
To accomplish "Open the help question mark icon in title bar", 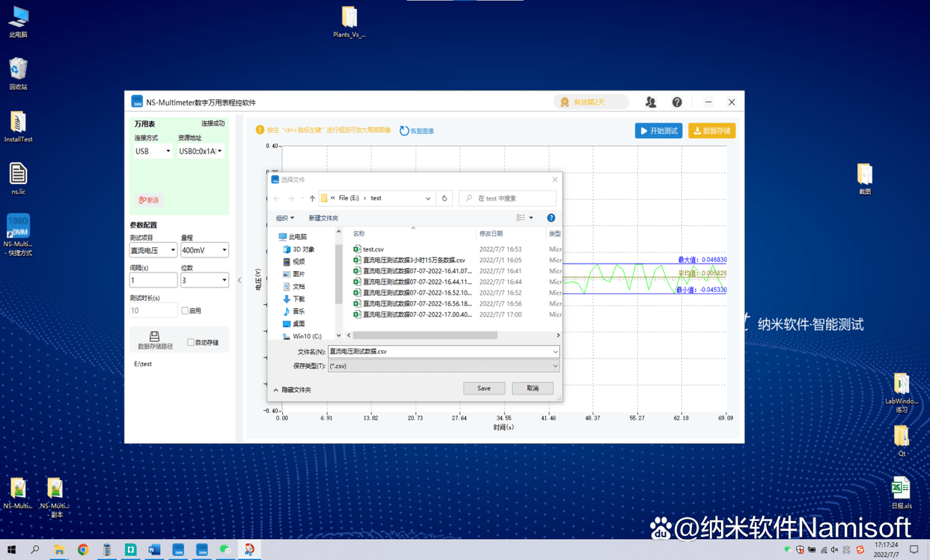I will coord(677,102).
